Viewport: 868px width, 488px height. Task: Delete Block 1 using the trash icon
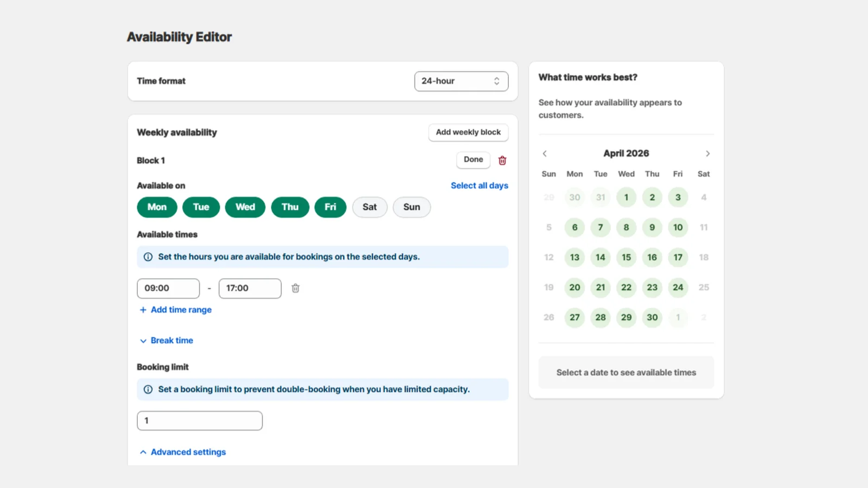(x=502, y=160)
